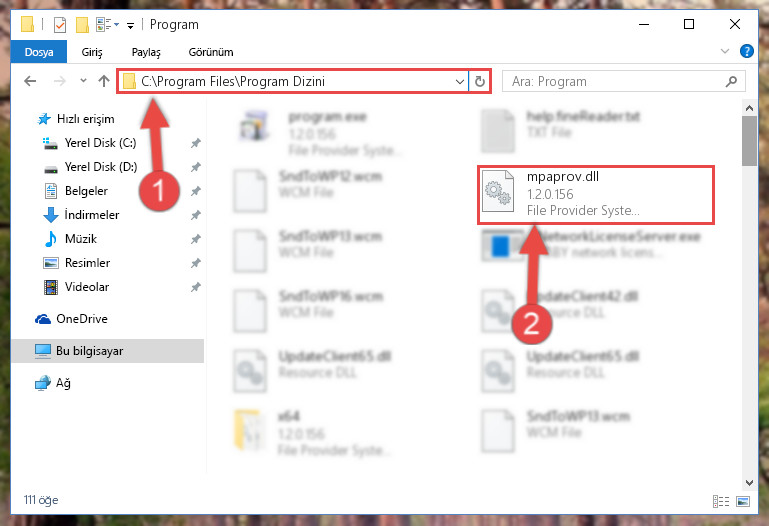Expand the address bar history dropdown

click(x=460, y=81)
